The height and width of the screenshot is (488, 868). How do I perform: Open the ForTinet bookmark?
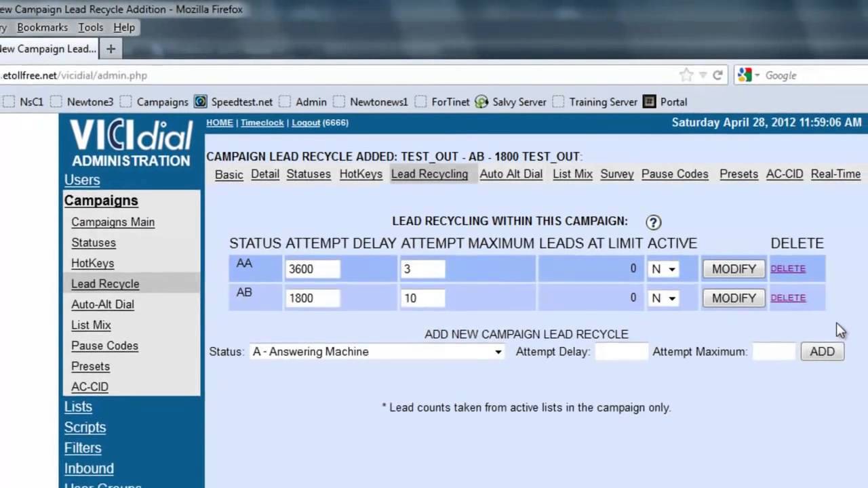coord(443,102)
